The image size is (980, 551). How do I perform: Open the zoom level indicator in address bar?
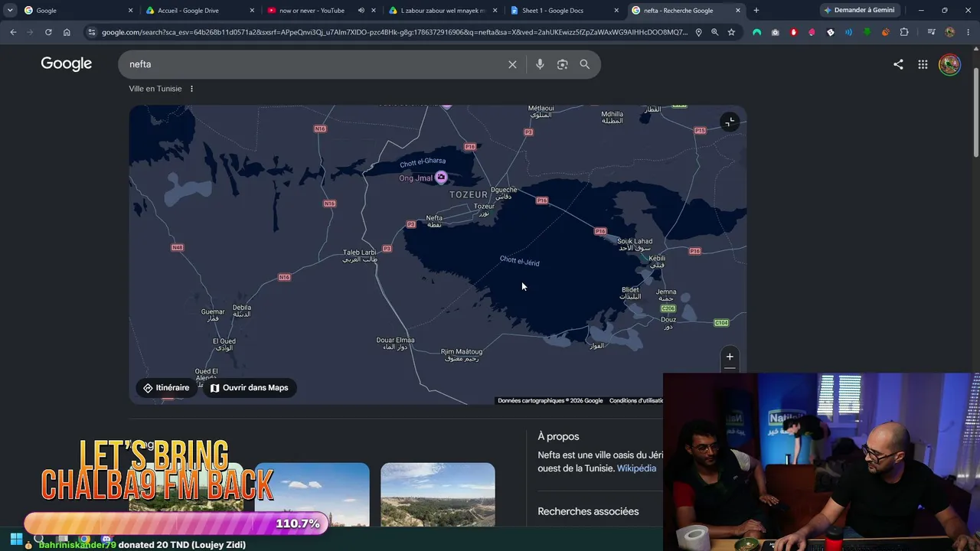click(714, 32)
